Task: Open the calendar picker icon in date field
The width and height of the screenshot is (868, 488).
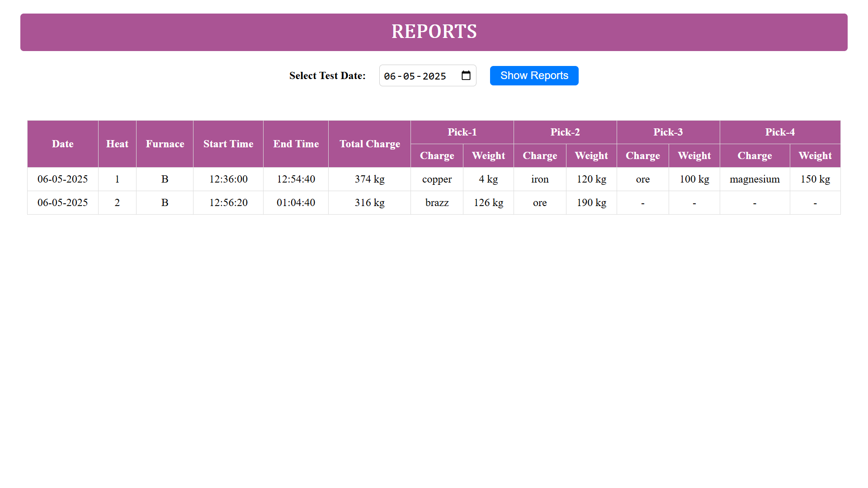Action: coord(466,75)
